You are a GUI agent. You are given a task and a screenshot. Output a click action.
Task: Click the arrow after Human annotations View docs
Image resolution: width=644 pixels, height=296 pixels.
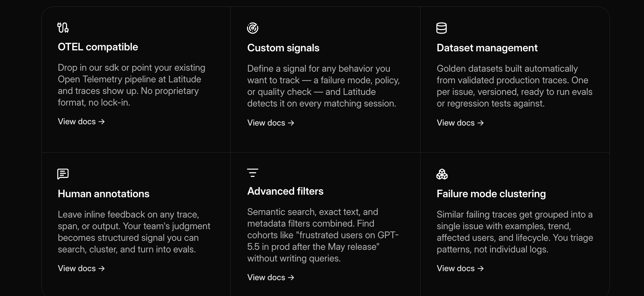(x=102, y=269)
